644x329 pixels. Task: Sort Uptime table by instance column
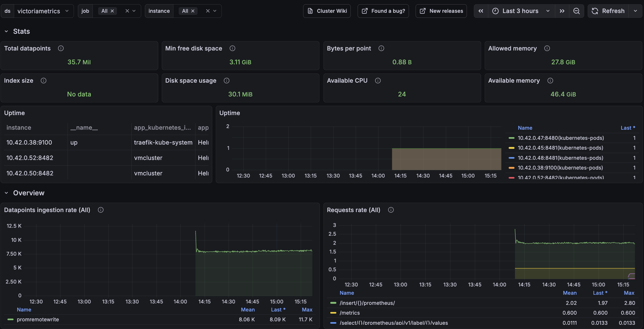[x=19, y=128]
